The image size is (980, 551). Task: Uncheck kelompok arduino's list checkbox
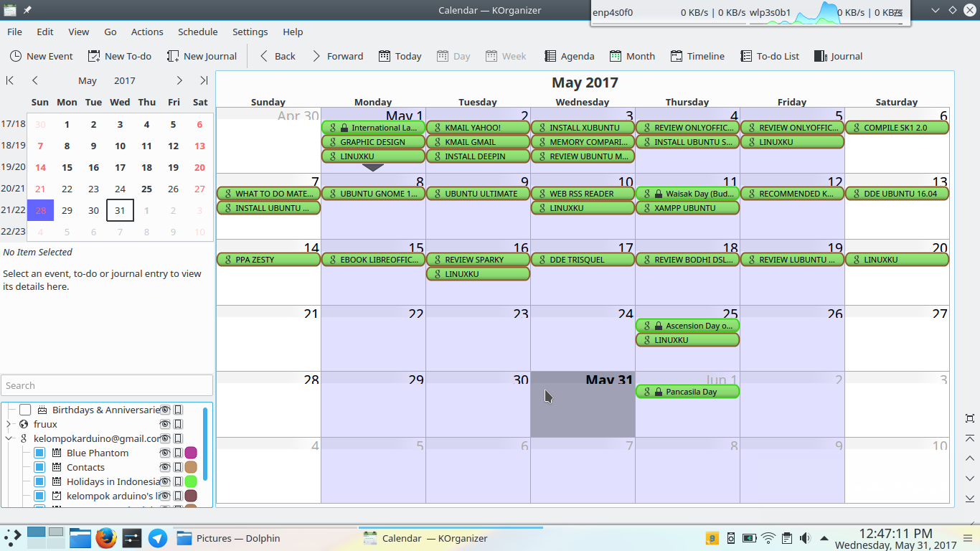point(39,496)
